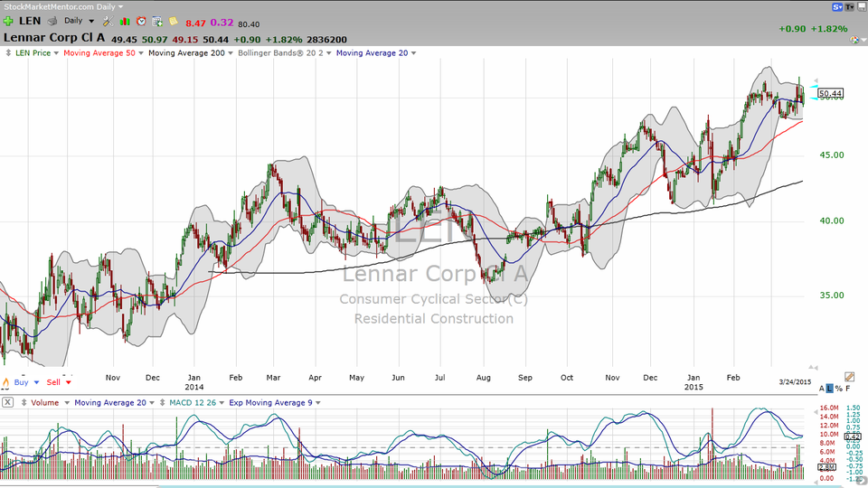Click the MACD reorder arrows icon
868x488 pixels.
[162, 403]
